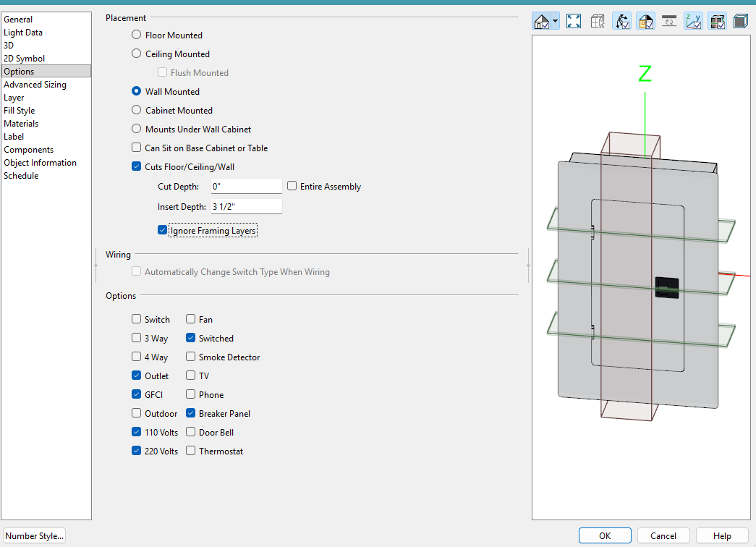Image resolution: width=756 pixels, height=547 pixels.
Task: Select the Floor Mounted radio button
Action: [137, 35]
